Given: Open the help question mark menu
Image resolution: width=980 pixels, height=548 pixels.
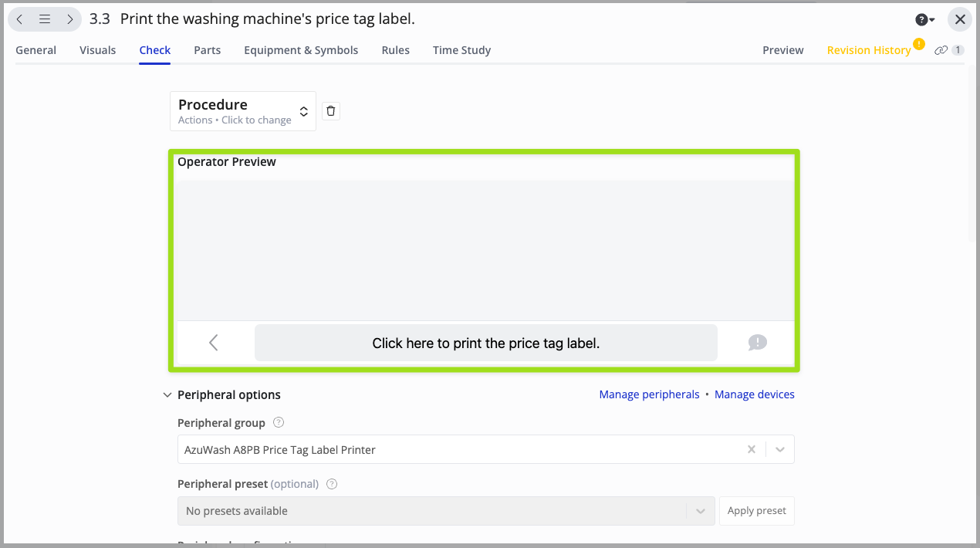Looking at the screenshot, I should pyautogui.click(x=924, y=19).
